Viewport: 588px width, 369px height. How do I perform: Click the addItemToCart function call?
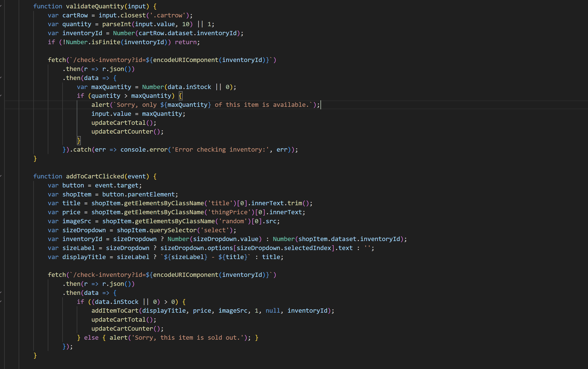coord(115,311)
